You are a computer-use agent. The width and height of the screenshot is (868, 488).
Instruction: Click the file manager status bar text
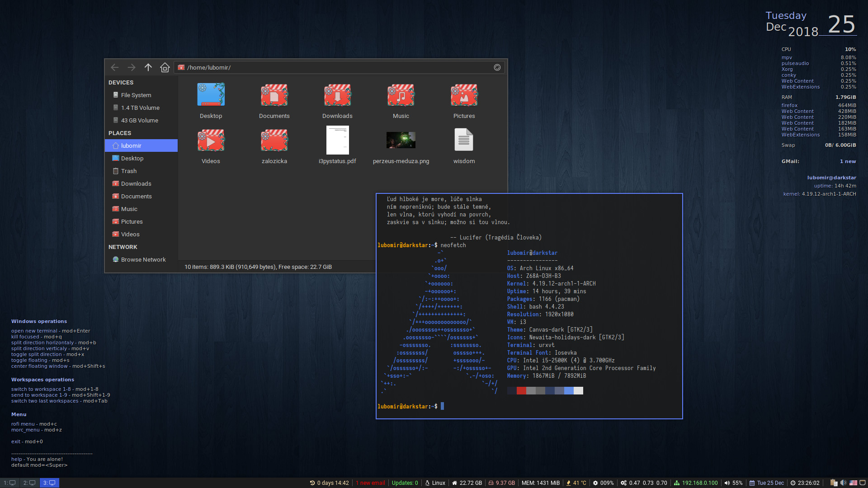[258, 267]
